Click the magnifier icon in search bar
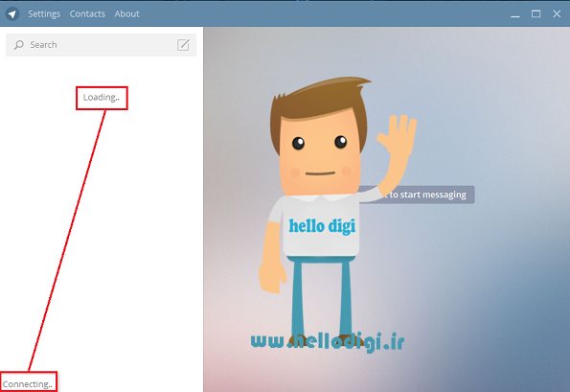Viewport: 570px width, 392px height. click(19, 45)
